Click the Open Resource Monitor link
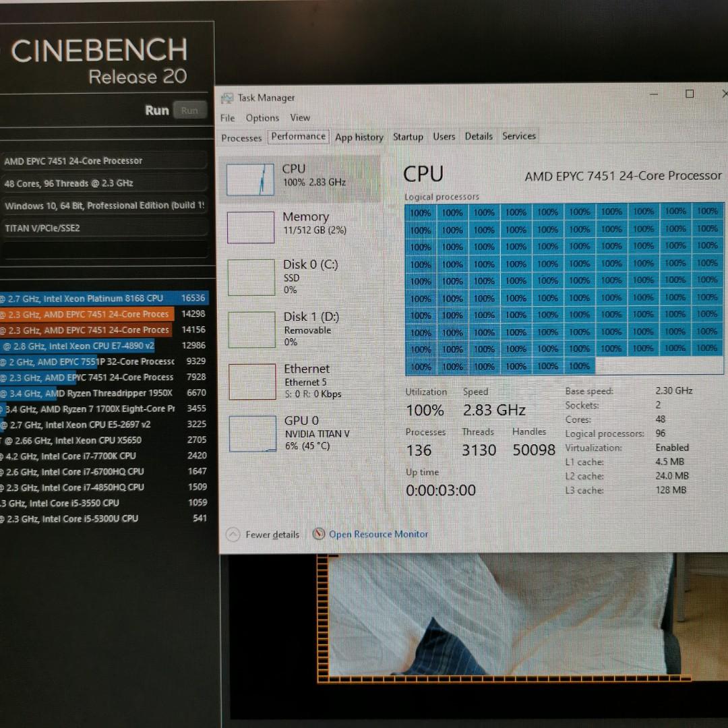 (x=378, y=534)
